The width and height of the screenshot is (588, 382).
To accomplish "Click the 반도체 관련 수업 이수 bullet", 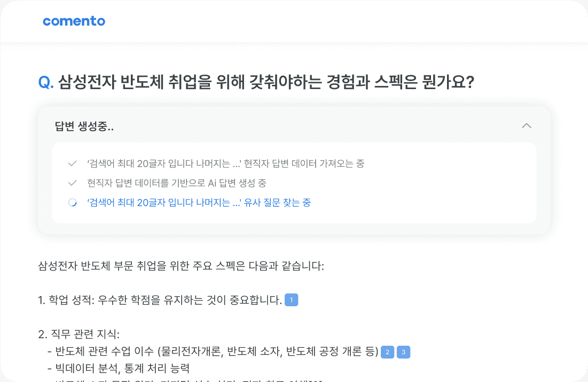I will click(213, 352).
